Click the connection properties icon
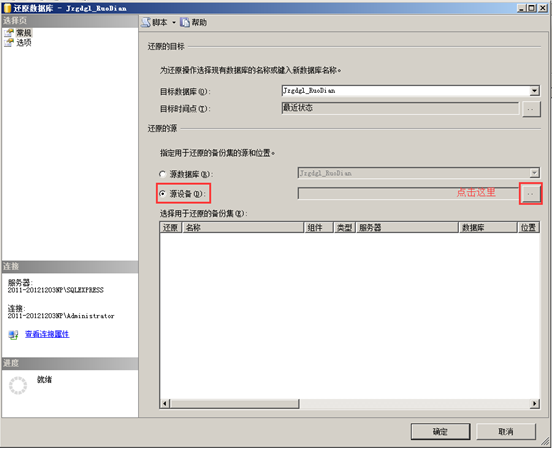Viewport: 553px width, 451px height. click(13, 335)
